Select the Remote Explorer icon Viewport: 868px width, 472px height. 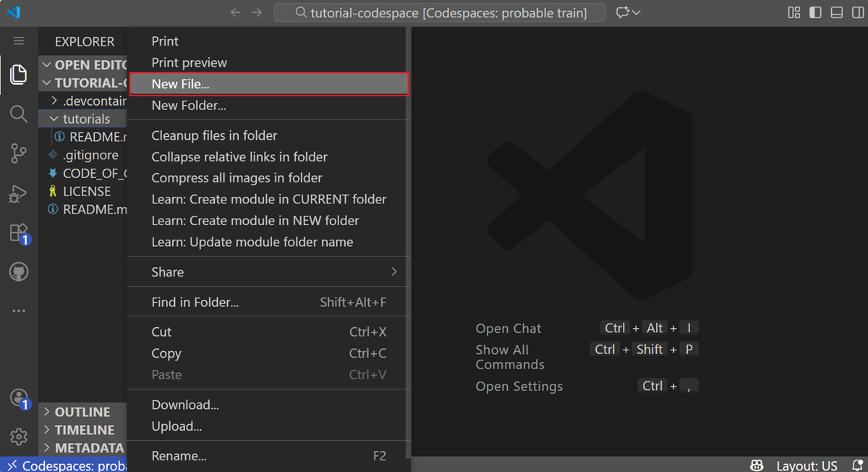(19, 271)
